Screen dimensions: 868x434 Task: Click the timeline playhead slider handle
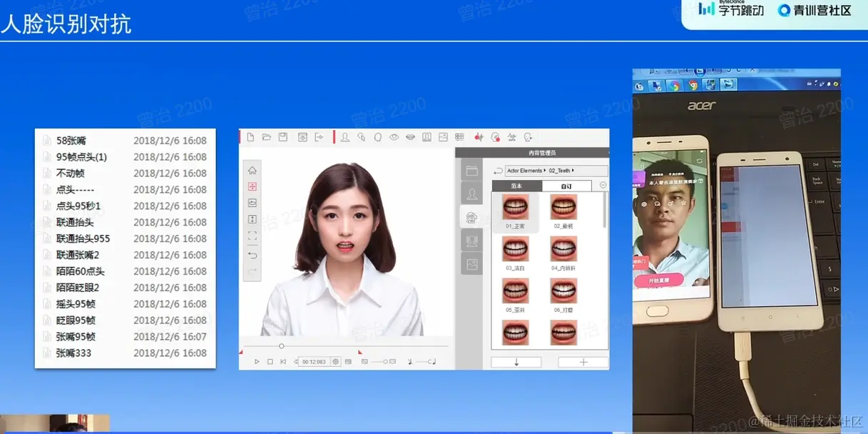[x=282, y=346]
